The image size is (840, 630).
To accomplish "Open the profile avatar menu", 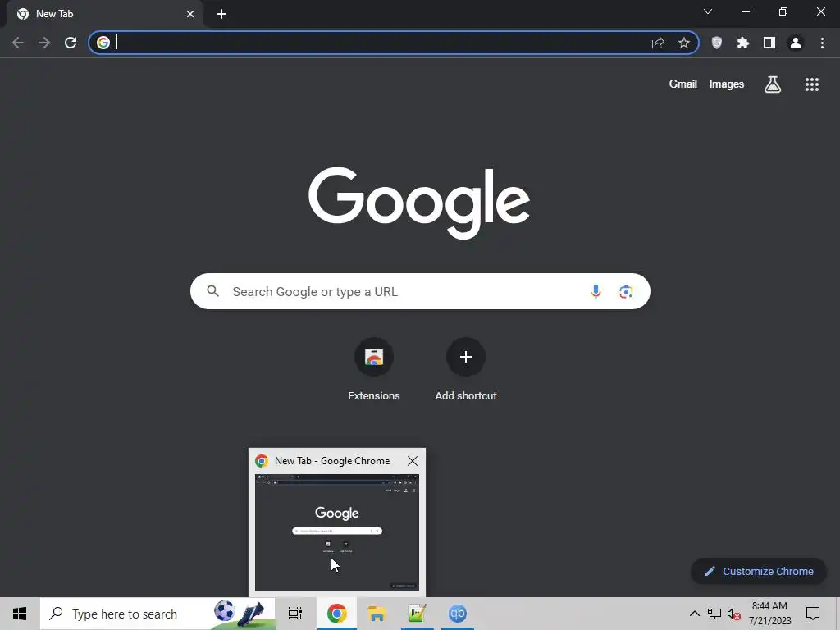I will click(796, 43).
